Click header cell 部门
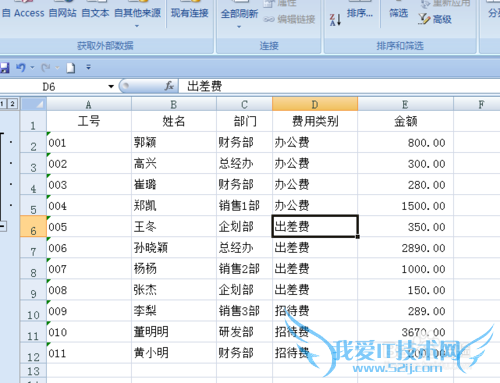 (x=245, y=121)
